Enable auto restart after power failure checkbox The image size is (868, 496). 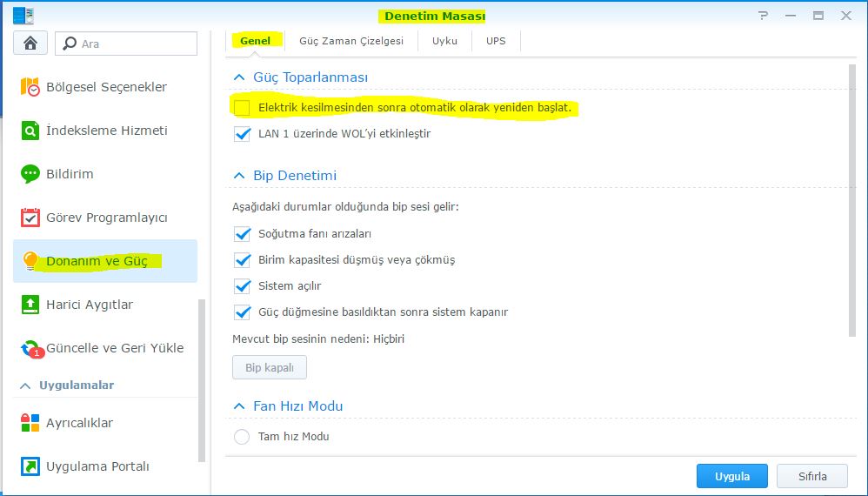coord(242,108)
